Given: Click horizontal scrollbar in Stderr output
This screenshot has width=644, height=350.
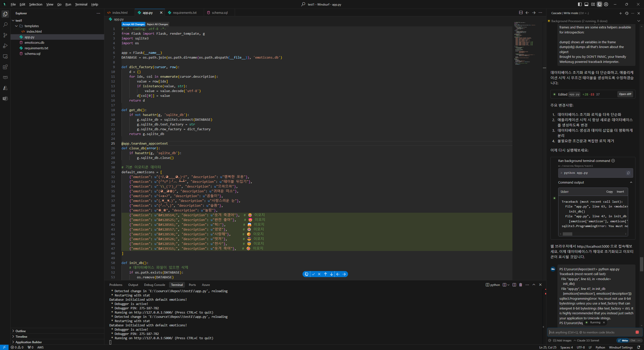Looking at the screenshot, I should [567, 234].
